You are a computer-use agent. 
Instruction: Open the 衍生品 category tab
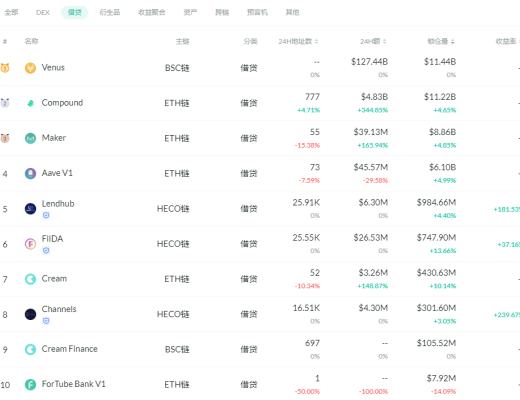pos(110,12)
